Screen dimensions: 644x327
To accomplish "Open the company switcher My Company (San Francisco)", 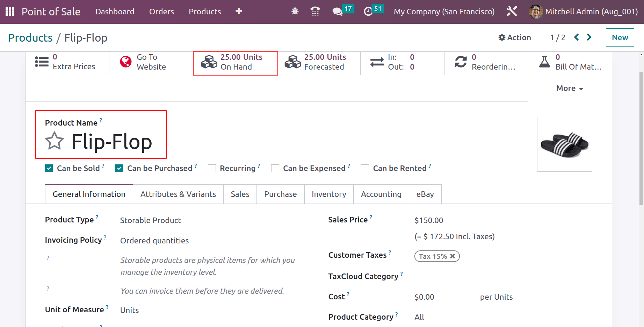I will (x=444, y=12).
